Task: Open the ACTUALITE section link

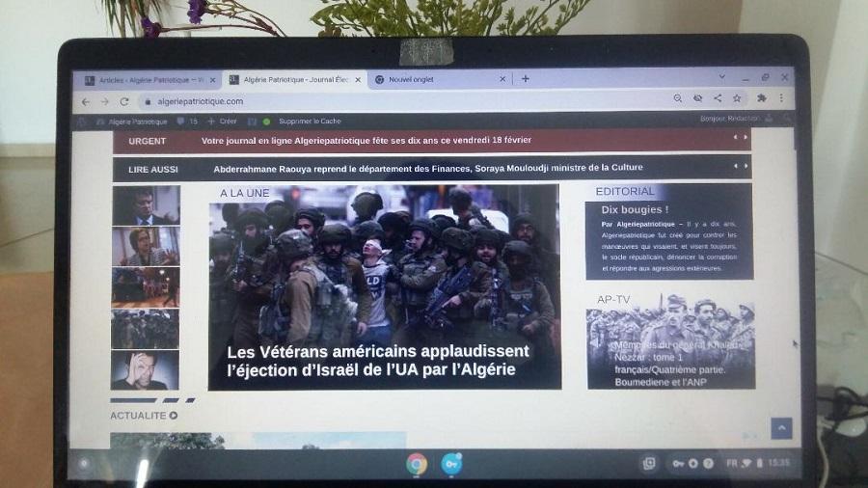Action: pos(138,416)
